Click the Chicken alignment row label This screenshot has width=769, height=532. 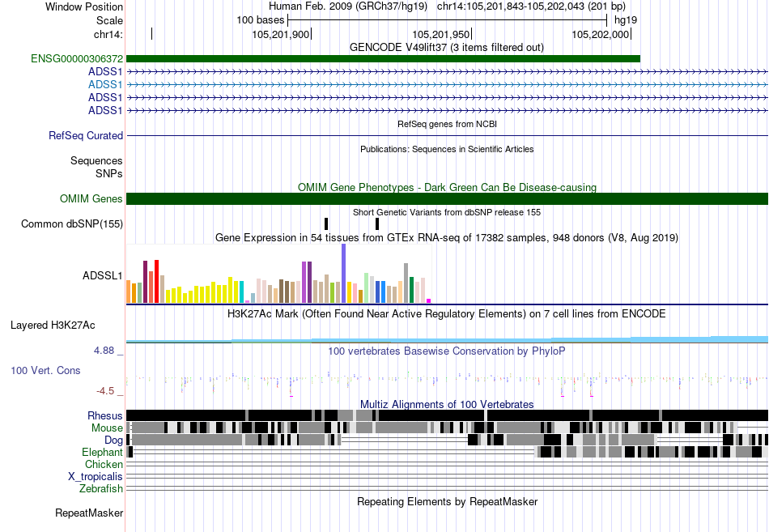(104, 464)
